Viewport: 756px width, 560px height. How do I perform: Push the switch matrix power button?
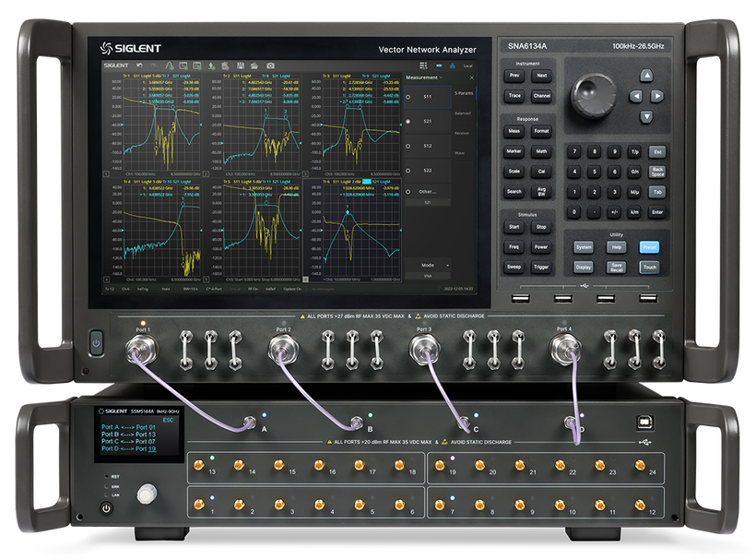click(x=106, y=508)
